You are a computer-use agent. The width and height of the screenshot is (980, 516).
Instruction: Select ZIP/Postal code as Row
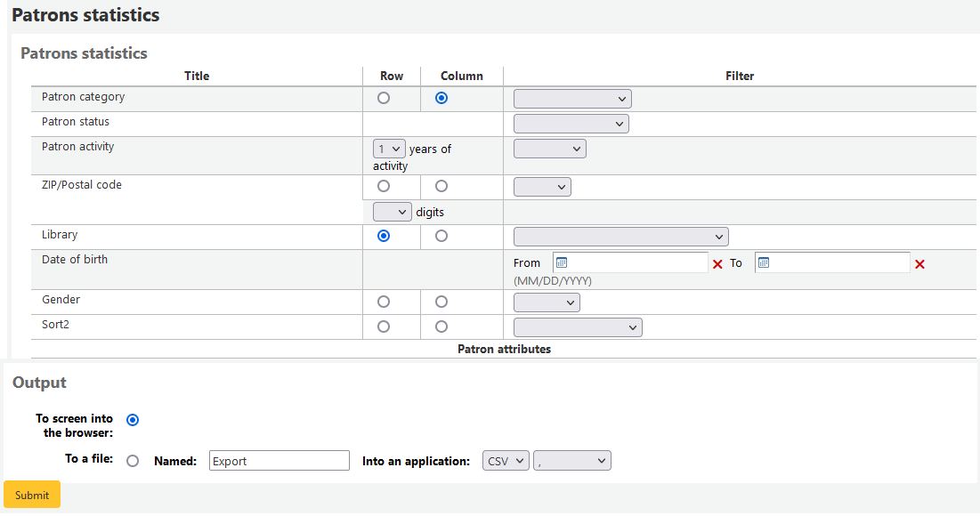pos(383,186)
